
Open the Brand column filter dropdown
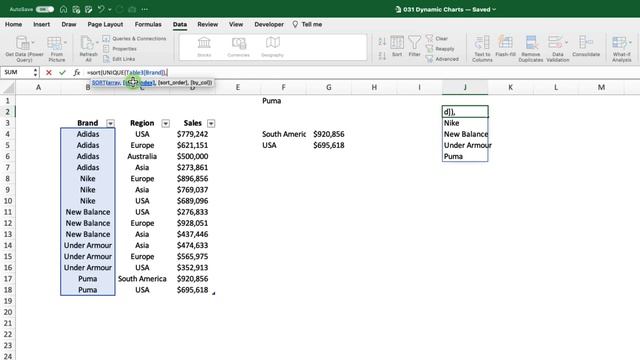click(x=110, y=123)
